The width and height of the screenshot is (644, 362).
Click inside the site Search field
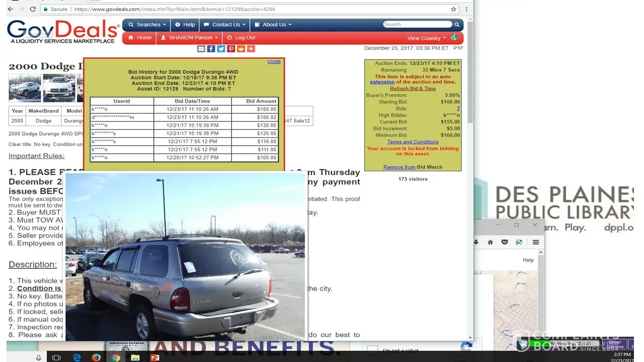coord(417,24)
